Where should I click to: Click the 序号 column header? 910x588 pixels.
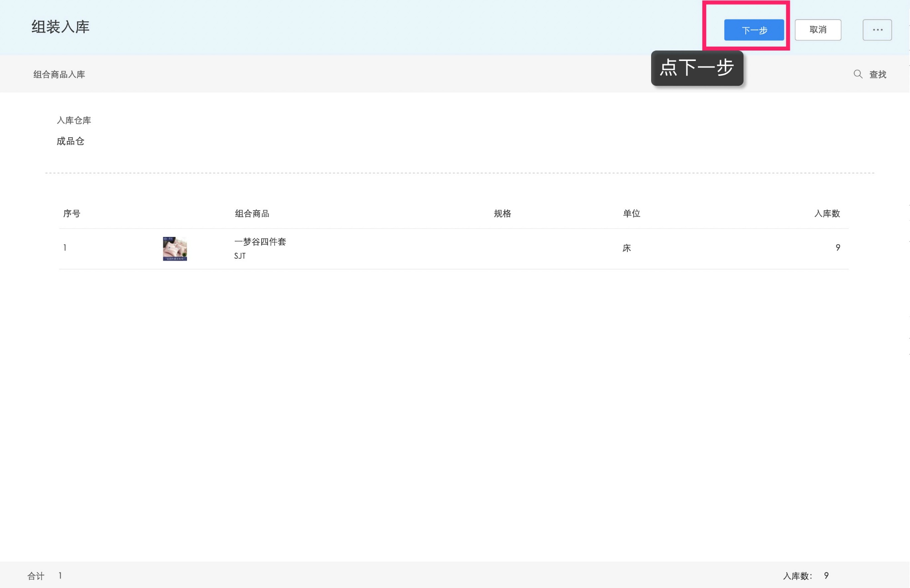[x=71, y=214]
